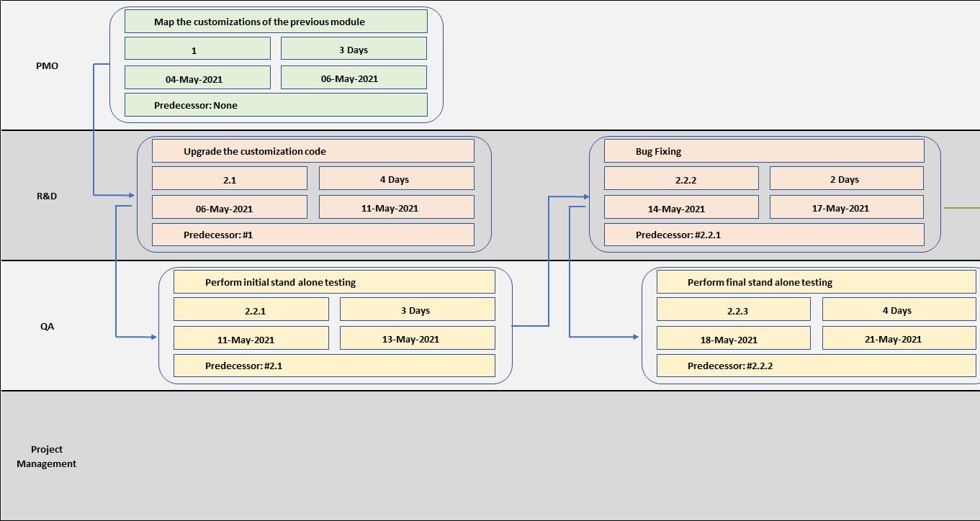Select the "Map the customizations of the previous module" title box
Viewport: 980px width, 521px height.
click(276, 21)
